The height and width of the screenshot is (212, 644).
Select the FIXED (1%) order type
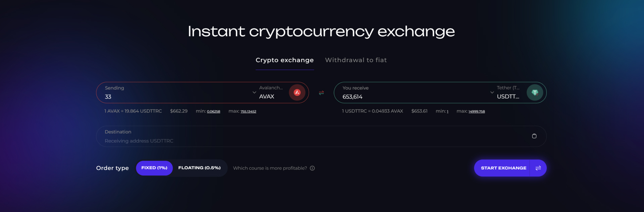(x=154, y=168)
